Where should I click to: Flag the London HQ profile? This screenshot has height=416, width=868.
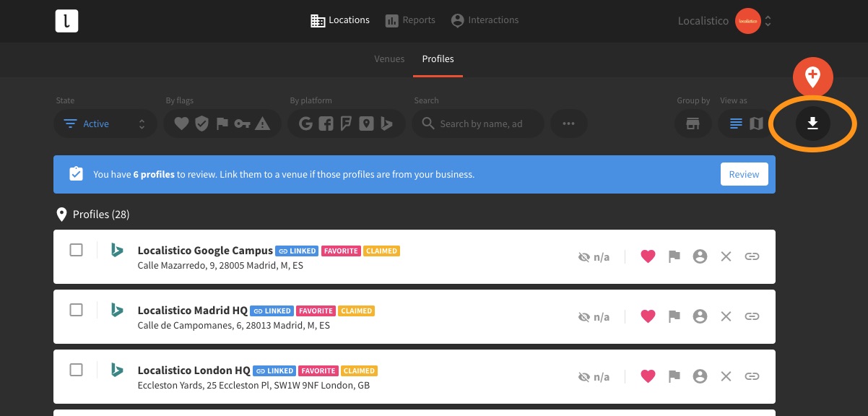pos(674,376)
